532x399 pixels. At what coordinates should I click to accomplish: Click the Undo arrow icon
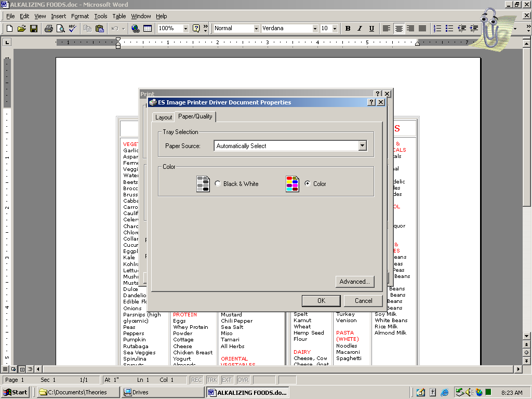pos(115,29)
